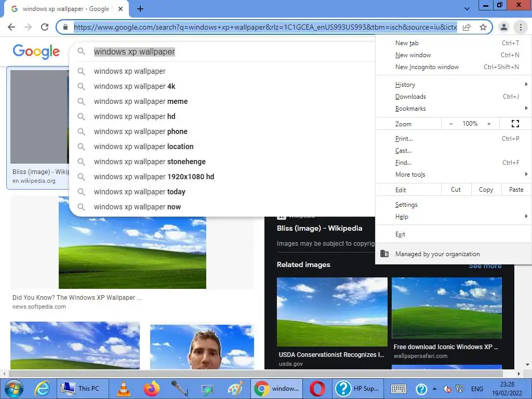Launch Opera browser from the taskbar

(317, 389)
